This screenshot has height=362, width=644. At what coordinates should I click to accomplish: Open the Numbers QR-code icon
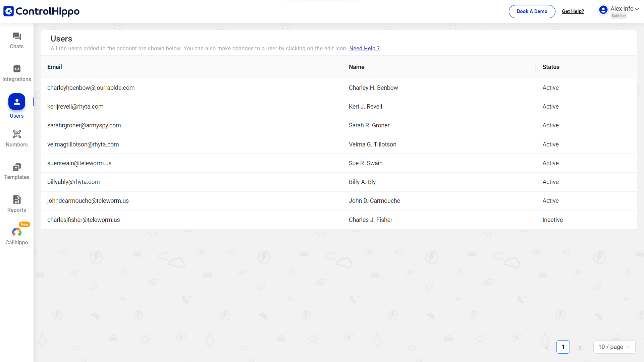17,134
